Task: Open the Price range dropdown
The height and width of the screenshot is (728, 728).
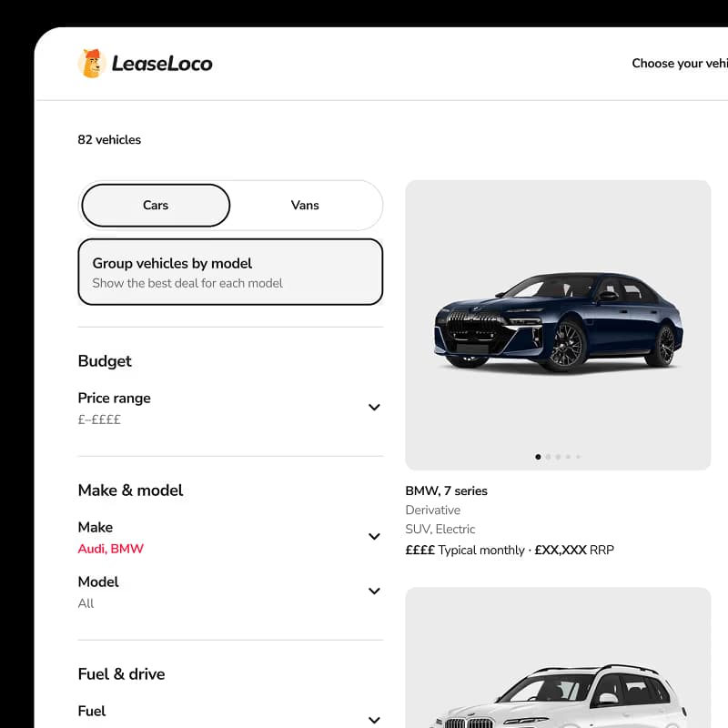Action: (x=230, y=408)
